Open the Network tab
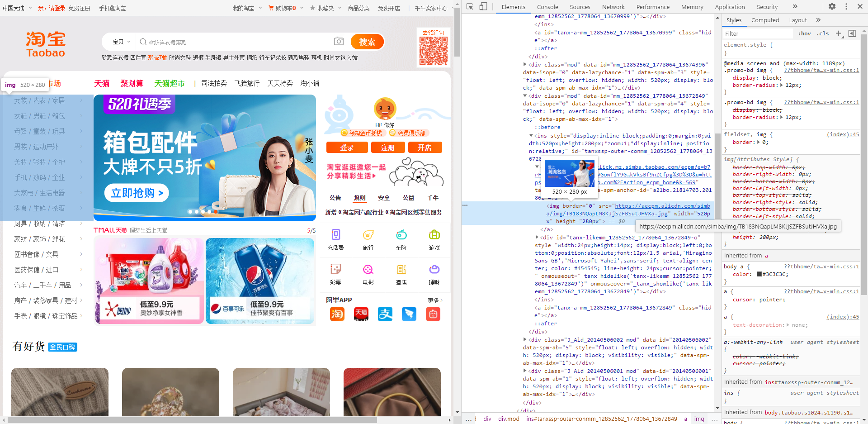Screen dimensions: 868x424 613,7
